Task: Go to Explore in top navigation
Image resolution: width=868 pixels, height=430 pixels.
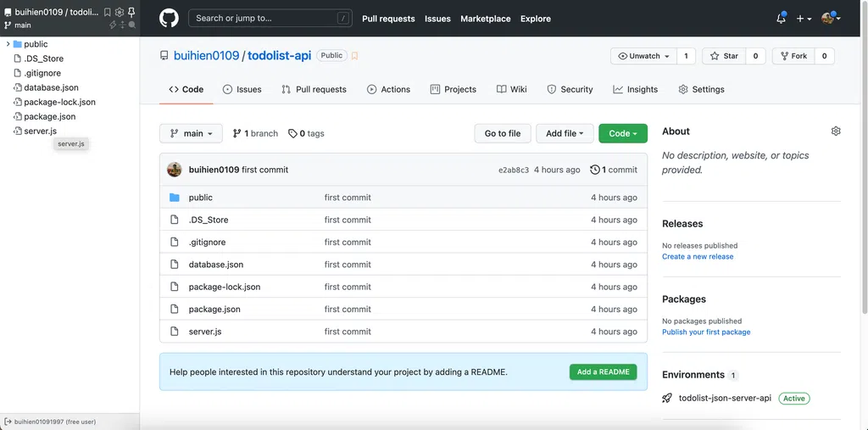Action: point(536,19)
